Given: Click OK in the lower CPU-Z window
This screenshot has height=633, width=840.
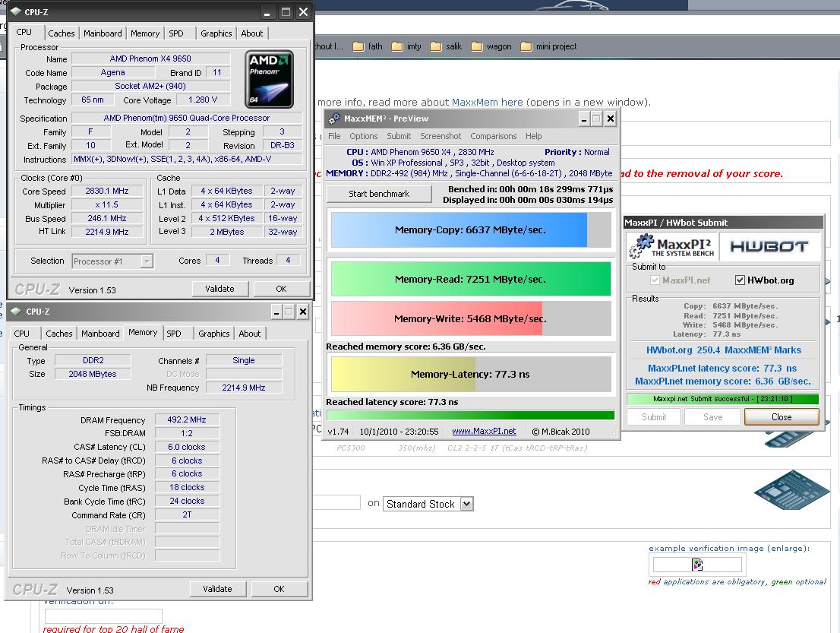Looking at the screenshot, I should [279, 588].
